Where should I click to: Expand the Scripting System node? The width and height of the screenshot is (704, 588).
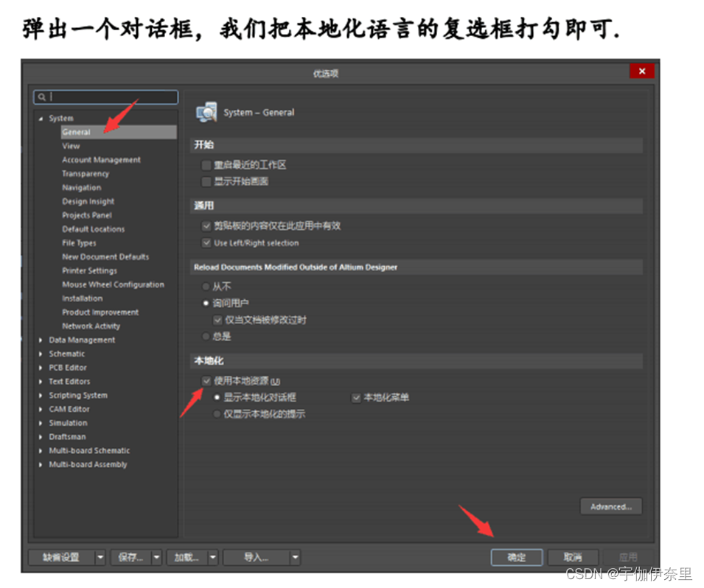click(41, 396)
